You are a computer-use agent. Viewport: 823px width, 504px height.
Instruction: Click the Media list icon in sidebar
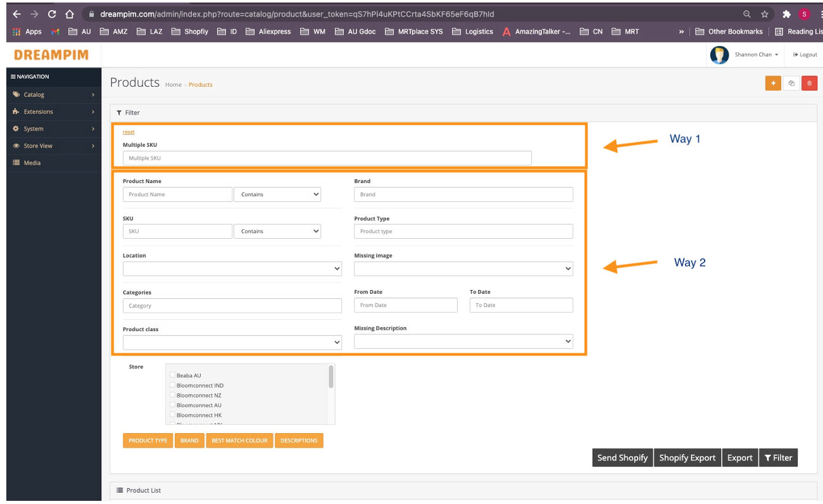coord(16,163)
